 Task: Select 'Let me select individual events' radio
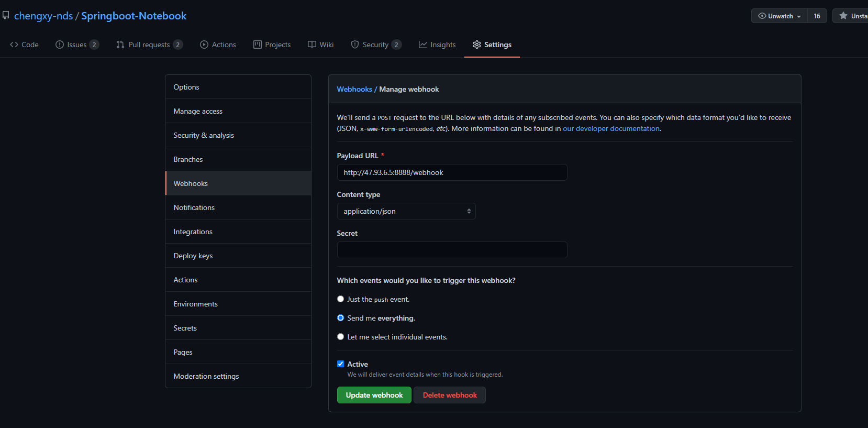(341, 337)
